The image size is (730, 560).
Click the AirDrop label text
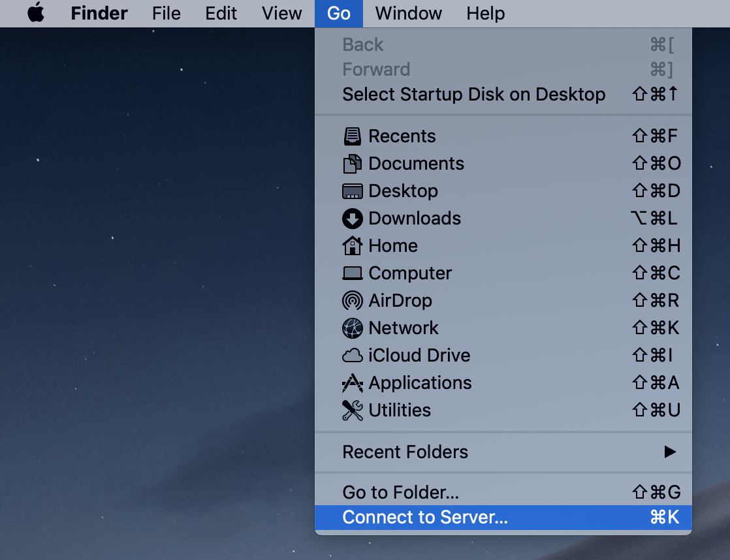(400, 301)
